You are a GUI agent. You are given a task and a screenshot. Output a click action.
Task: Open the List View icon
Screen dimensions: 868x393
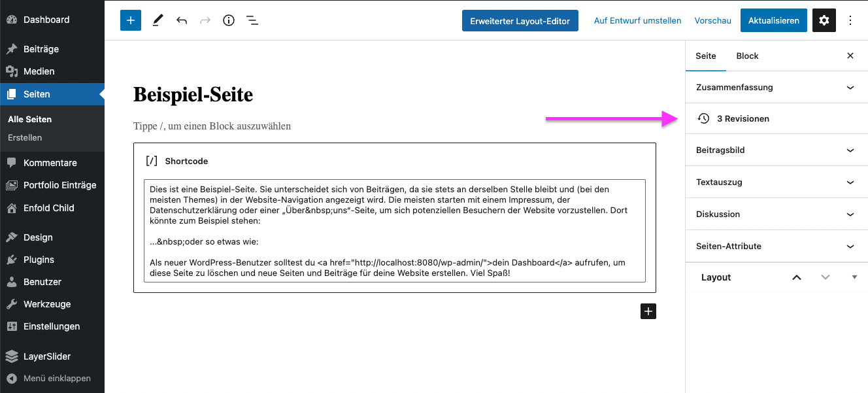(252, 20)
